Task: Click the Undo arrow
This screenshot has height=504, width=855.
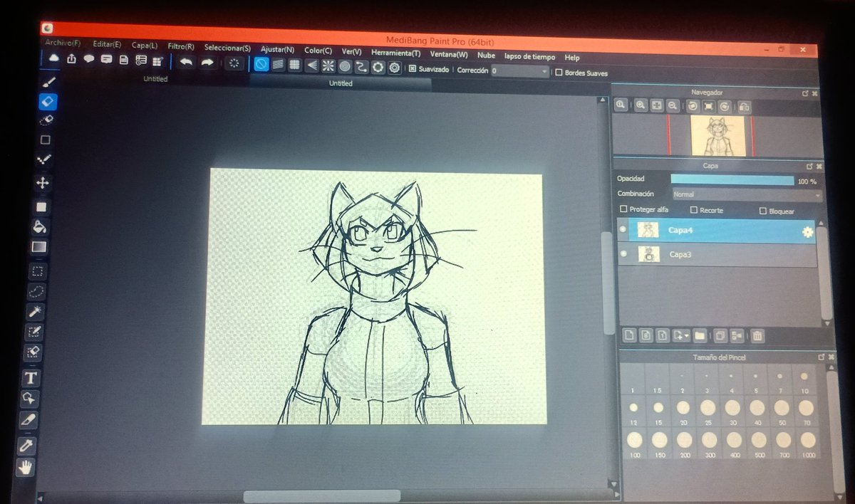Action: (x=187, y=62)
